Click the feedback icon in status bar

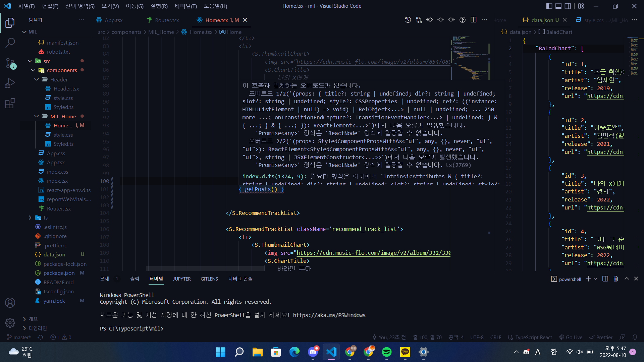(623, 337)
